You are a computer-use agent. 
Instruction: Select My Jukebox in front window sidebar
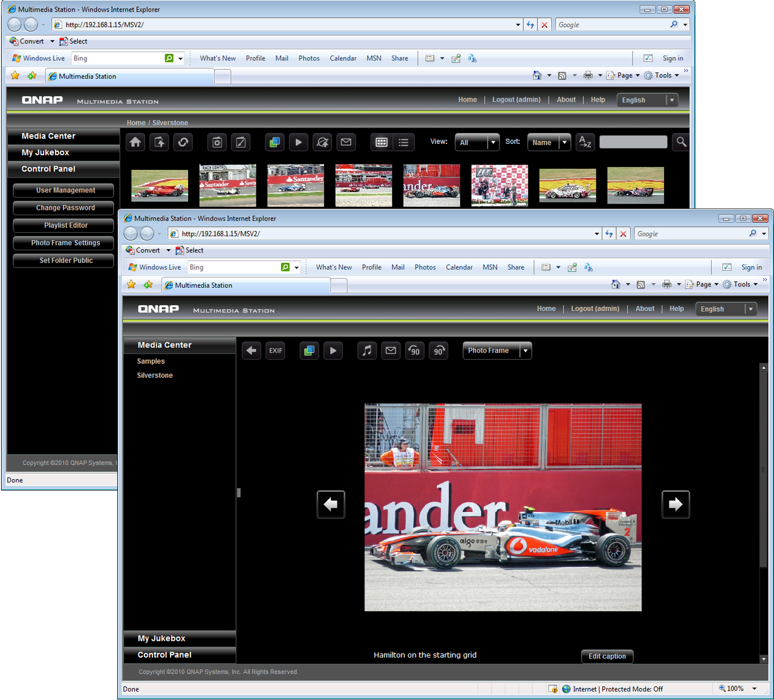[180, 638]
